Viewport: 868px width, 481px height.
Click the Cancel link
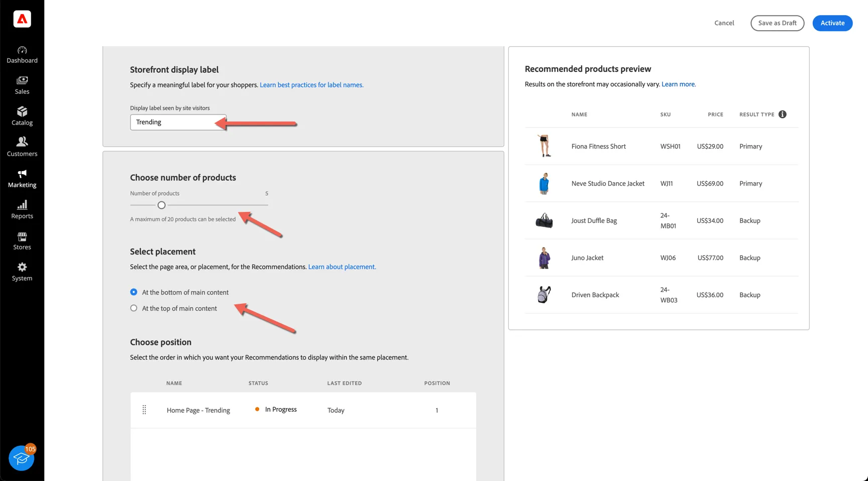click(724, 23)
